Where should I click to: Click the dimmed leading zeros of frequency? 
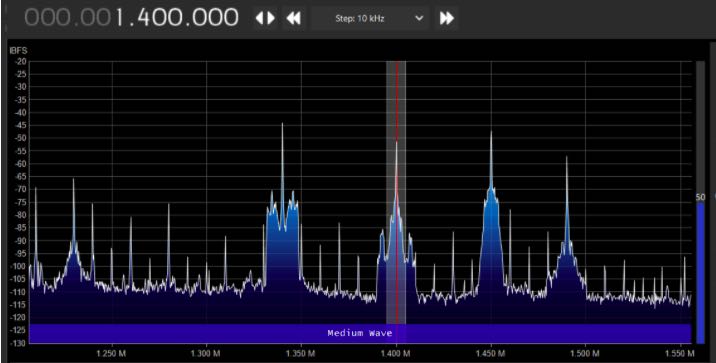click(67, 18)
